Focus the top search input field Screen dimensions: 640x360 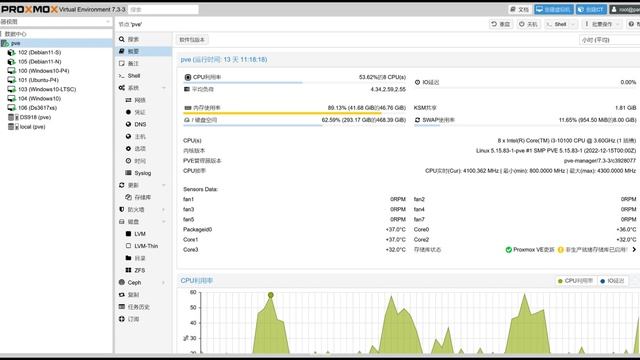tap(164, 9)
